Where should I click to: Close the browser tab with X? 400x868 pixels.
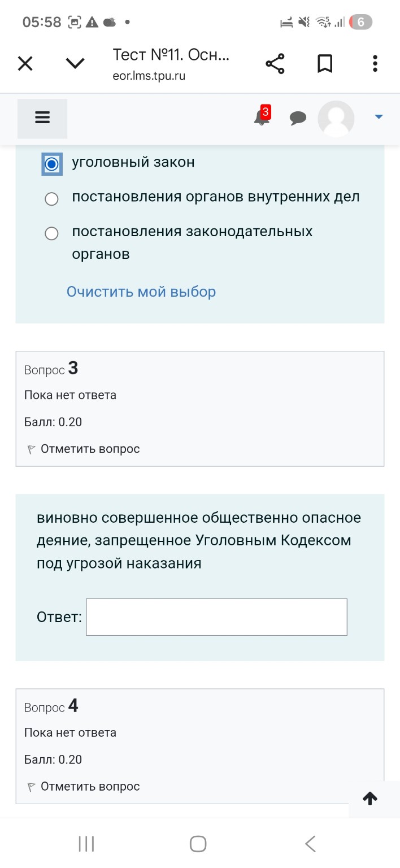coord(25,63)
